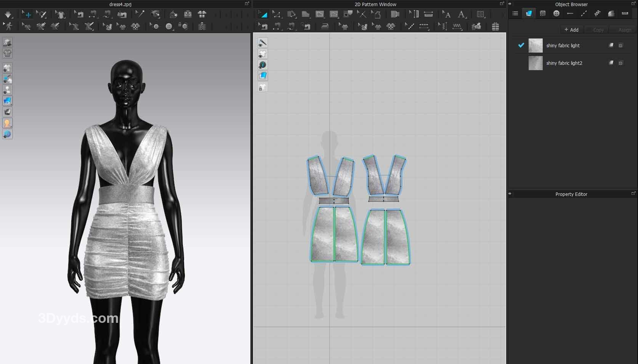Screen dimensions: 638x364
Task: Pop out the 2D Pattern Window
Action: [x=502, y=4]
